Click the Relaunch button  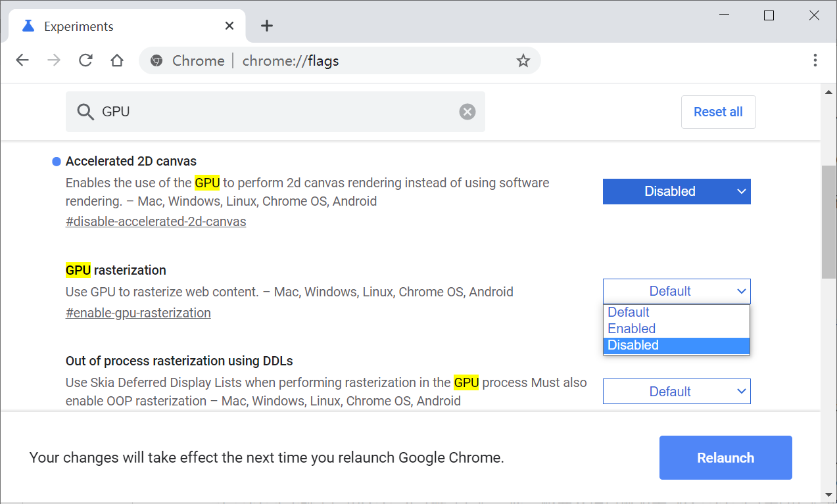coord(726,457)
